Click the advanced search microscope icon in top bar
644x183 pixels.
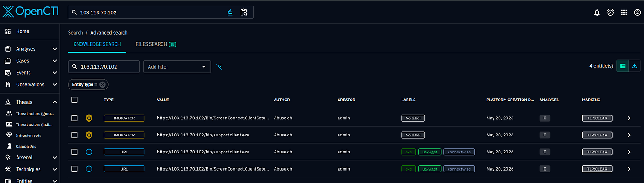pos(230,12)
